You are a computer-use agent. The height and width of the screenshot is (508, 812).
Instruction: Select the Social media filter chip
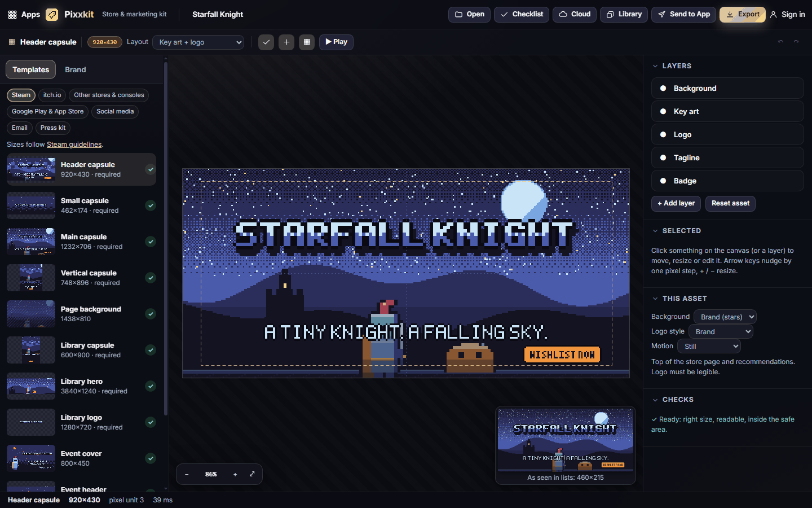[115, 112]
